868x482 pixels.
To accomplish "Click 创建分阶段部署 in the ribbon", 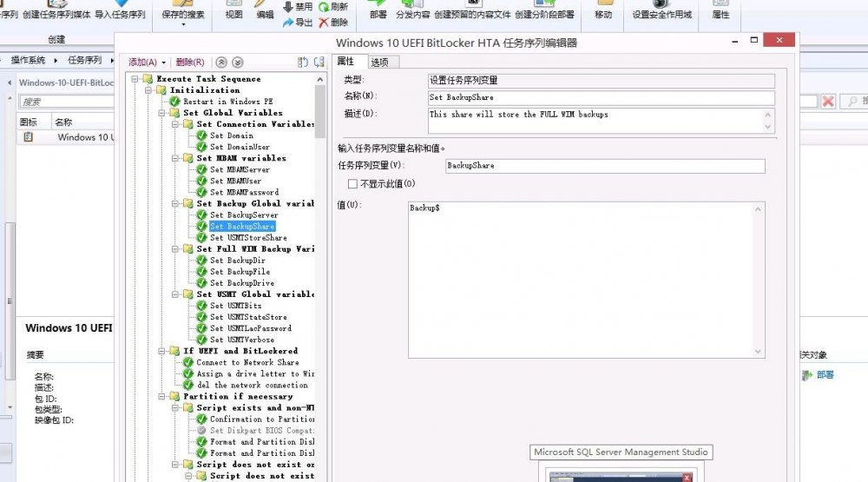I will (x=544, y=15).
